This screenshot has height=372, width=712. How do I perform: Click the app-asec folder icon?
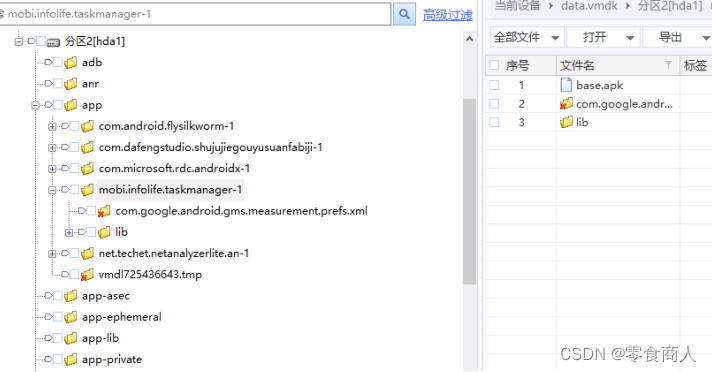point(70,296)
